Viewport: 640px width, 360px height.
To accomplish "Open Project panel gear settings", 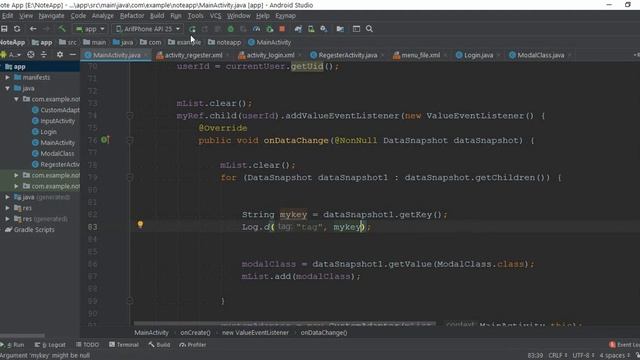I will point(60,55).
